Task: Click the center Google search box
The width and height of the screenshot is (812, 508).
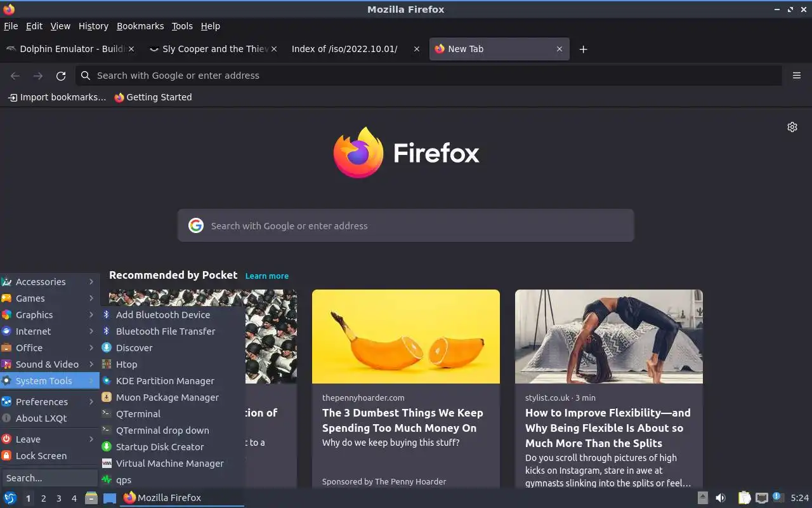Action: pyautogui.click(x=406, y=225)
